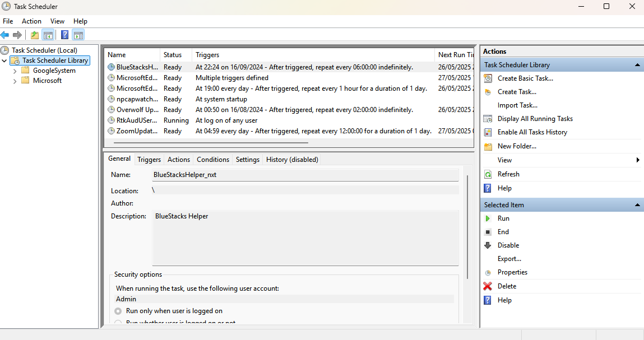Click the Create Basic Task icon
This screenshot has width=644, height=340.
(488, 78)
